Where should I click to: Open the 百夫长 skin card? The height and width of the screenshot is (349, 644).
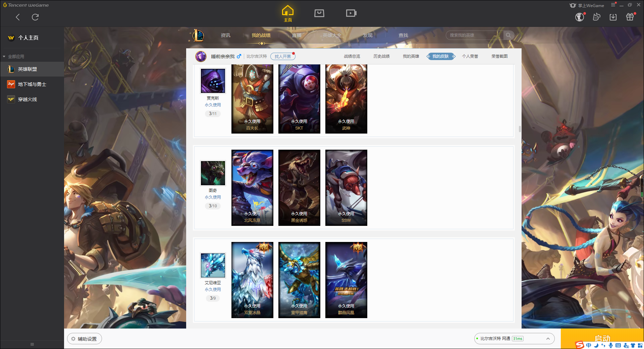click(252, 99)
